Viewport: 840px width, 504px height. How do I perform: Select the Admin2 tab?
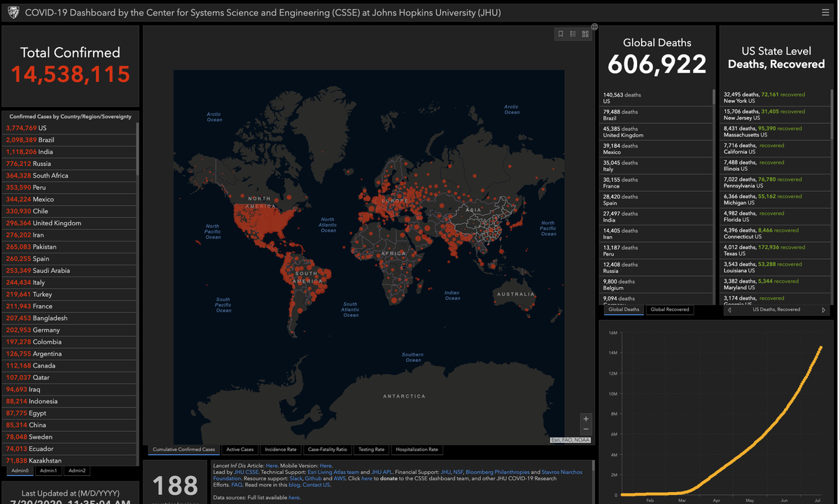pos(77,470)
